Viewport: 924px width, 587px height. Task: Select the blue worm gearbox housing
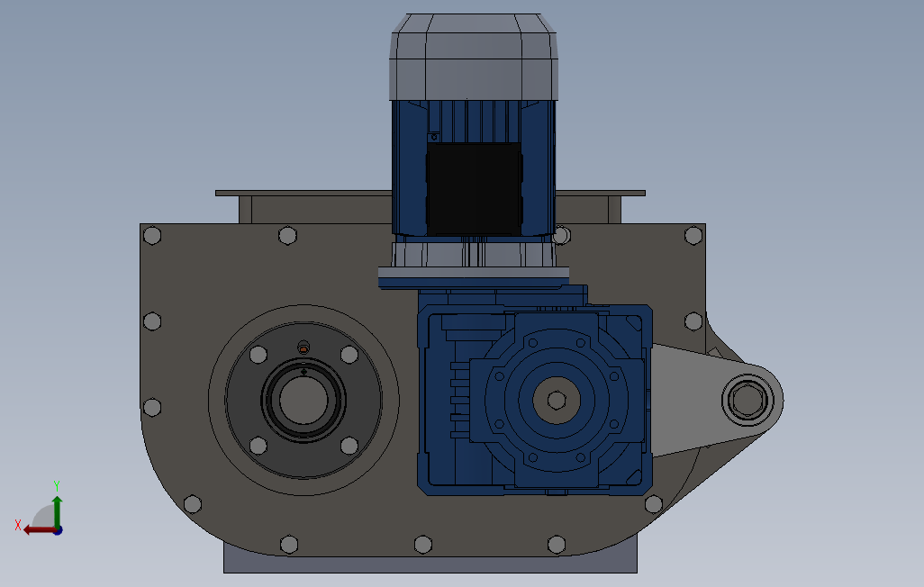(x=534, y=401)
